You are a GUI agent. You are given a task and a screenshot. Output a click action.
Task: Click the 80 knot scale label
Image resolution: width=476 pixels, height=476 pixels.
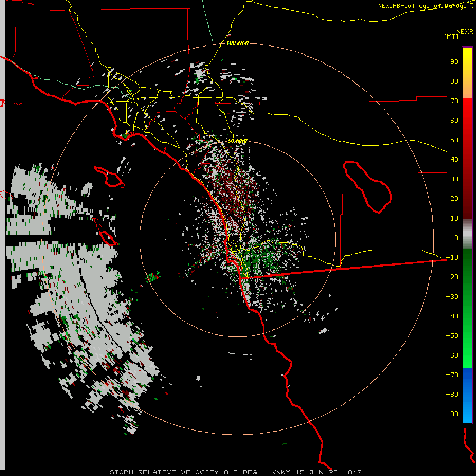coord(454,81)
